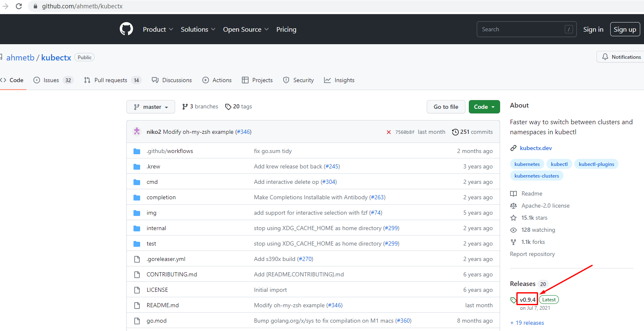Click the license scale icon
The image size is (644, 331).
click(x=513, y=206)
